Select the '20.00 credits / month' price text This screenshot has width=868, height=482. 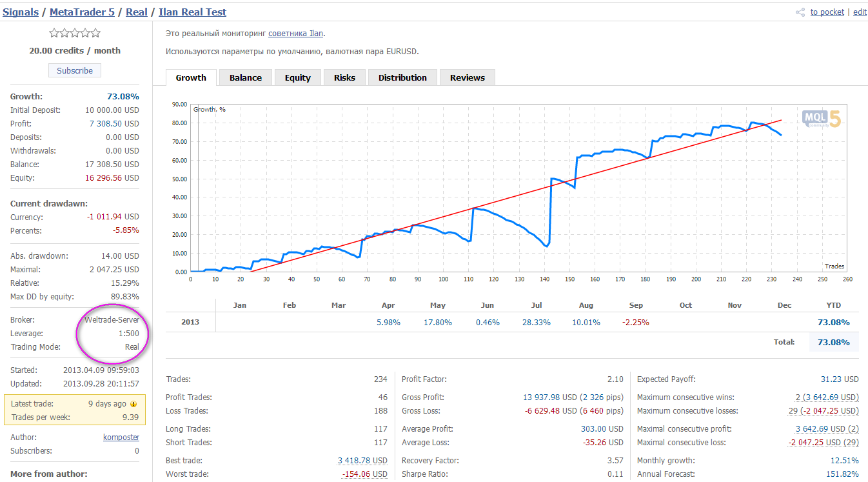(75, 51)
